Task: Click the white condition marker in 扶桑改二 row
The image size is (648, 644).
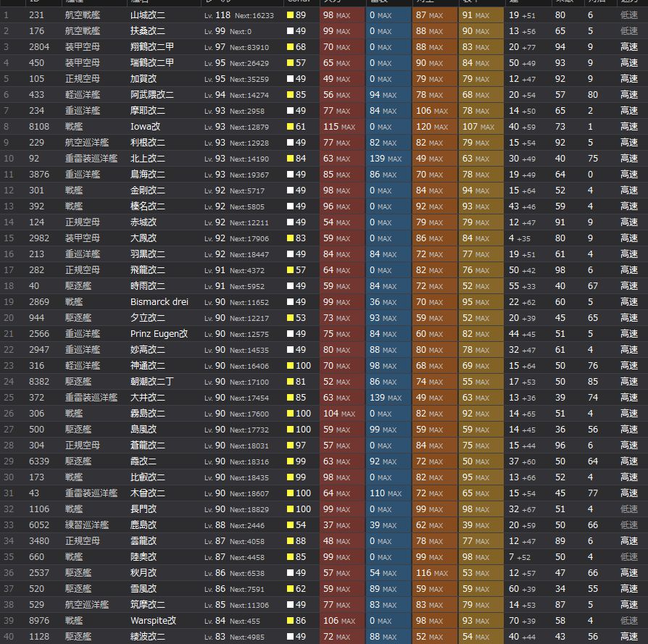Action: pyautogui.click(x=290, y=31)
